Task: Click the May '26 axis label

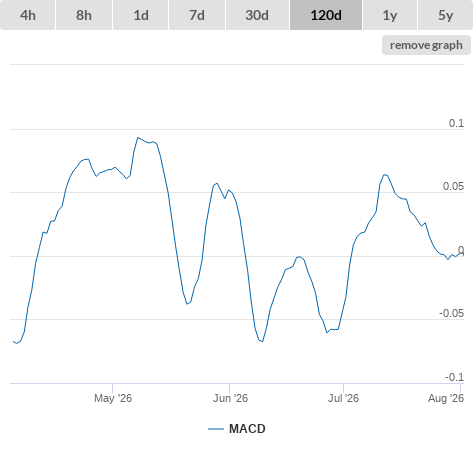Action: coord(113,398)
